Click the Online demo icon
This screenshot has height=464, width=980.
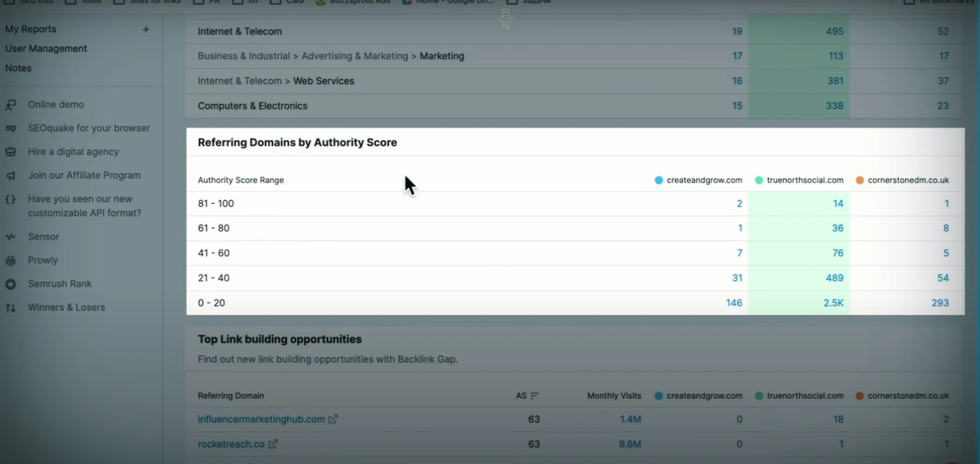11,105
